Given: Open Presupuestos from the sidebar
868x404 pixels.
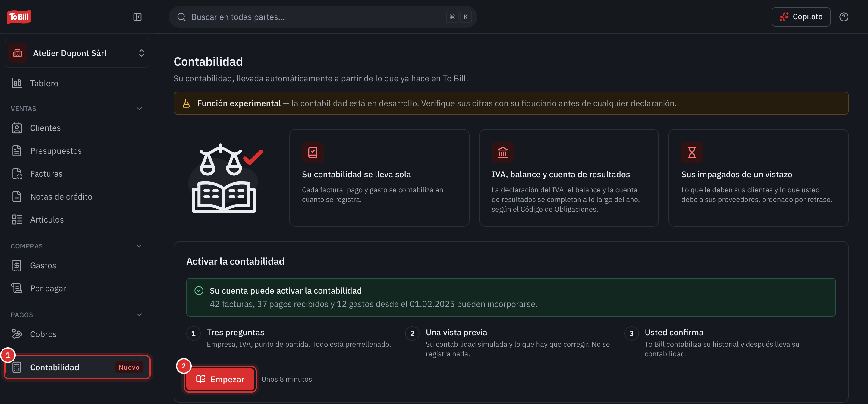Looking at the screenshot, I should (77, 151).
